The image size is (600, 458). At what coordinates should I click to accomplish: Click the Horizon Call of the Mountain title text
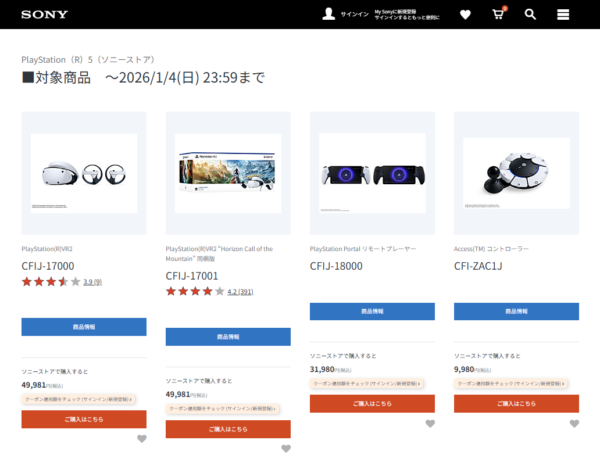coord(219,254)
